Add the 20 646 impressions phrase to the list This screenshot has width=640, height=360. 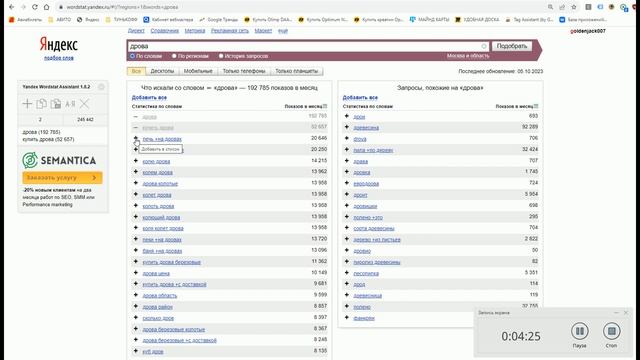point(136,138)
